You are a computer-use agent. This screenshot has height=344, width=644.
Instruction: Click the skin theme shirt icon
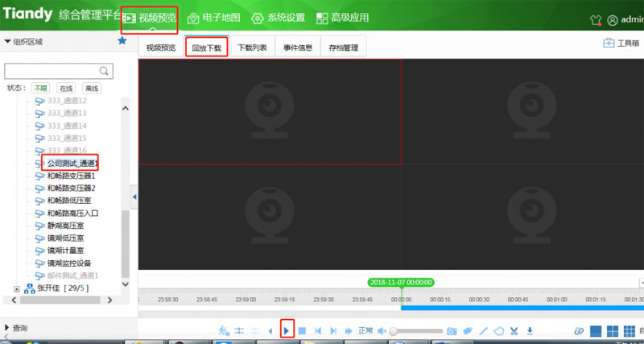[x=596, y=20]
